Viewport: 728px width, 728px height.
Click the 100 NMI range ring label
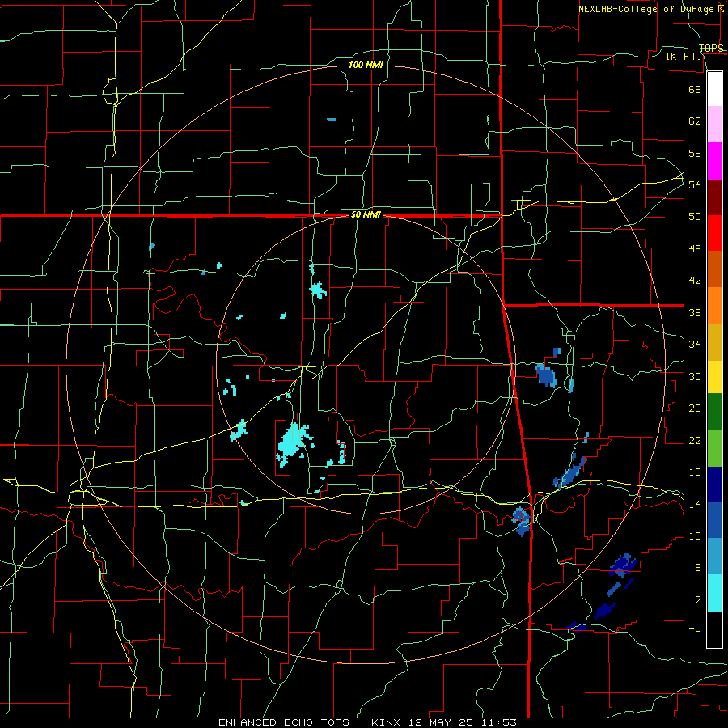pyautogui.click(x=366, y=65)
